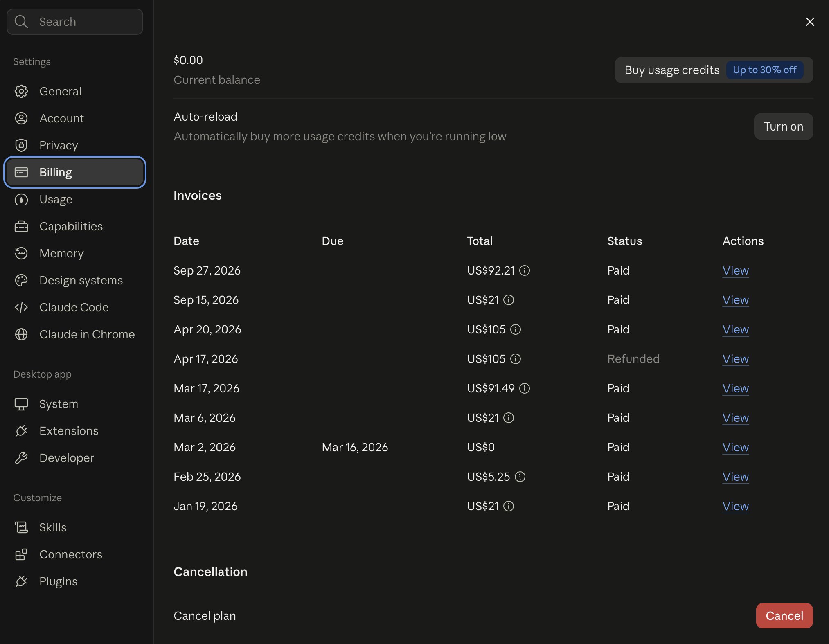
Task: Open the Connectors settings label
Action: [71, 554]
